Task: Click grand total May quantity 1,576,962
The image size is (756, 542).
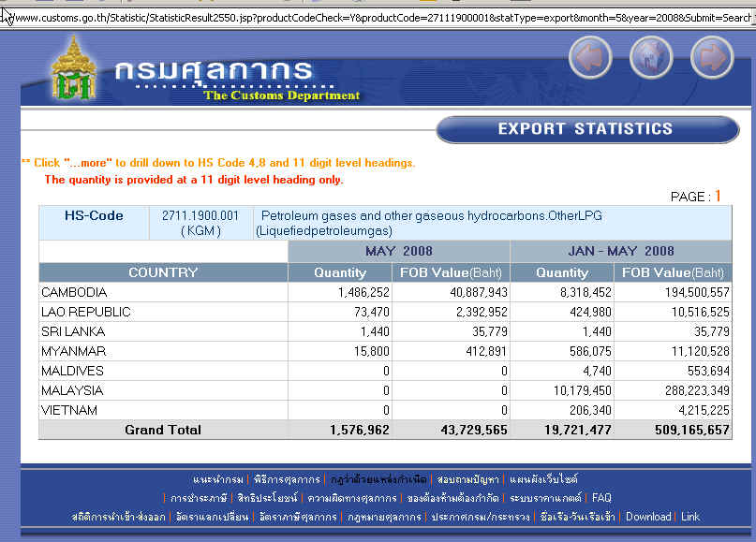Action: click(x=360, y=430)
